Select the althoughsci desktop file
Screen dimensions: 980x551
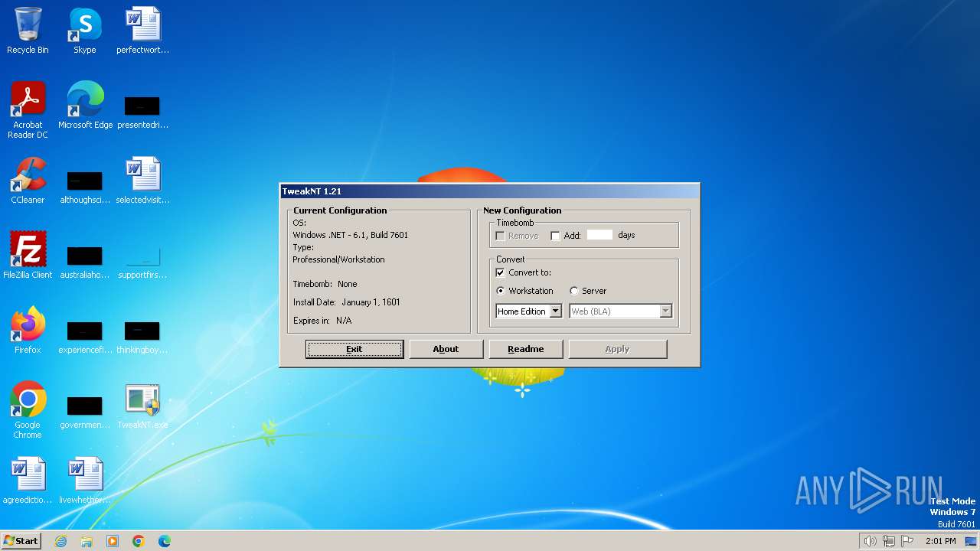(85, 186)
